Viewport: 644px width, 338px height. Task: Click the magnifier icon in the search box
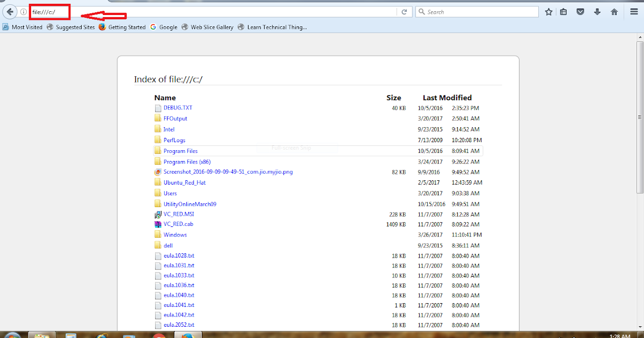(421, 11)
